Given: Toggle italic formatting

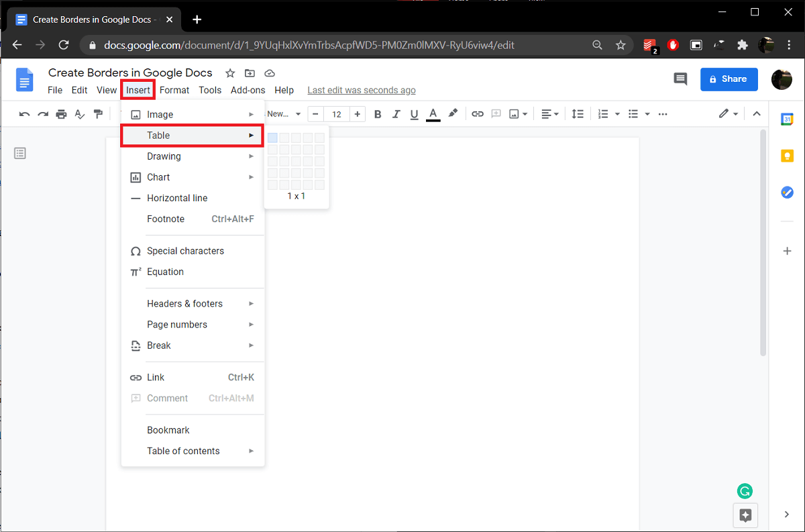Looking at the screenshot, I should [x=396, y=114].
